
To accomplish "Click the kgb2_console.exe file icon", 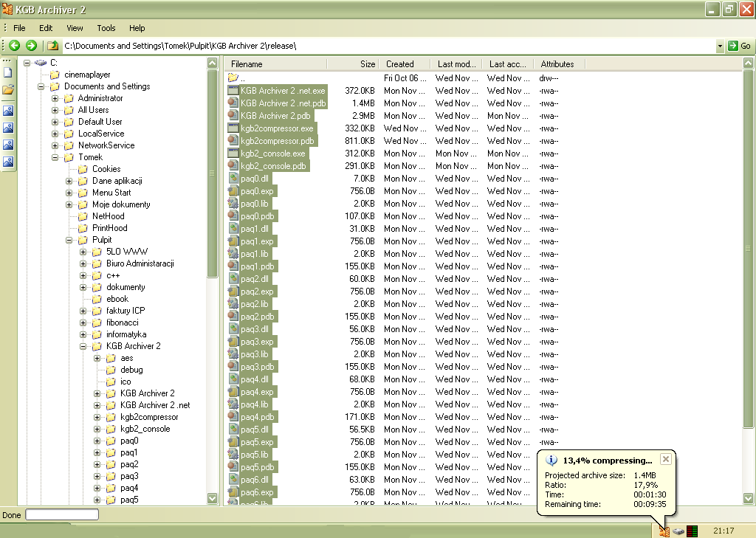I will click(x=233, y=154).
